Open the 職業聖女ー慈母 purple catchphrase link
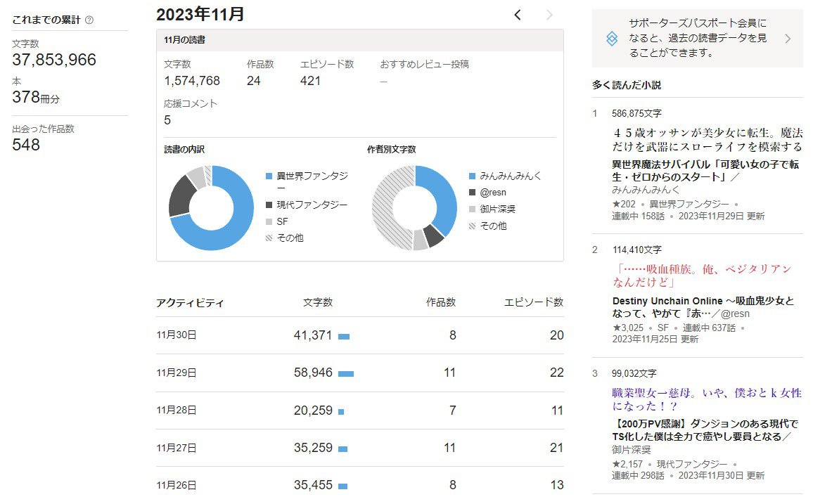Screen dimensions: 813x504 pyautogui.click(x=707, y=399)
